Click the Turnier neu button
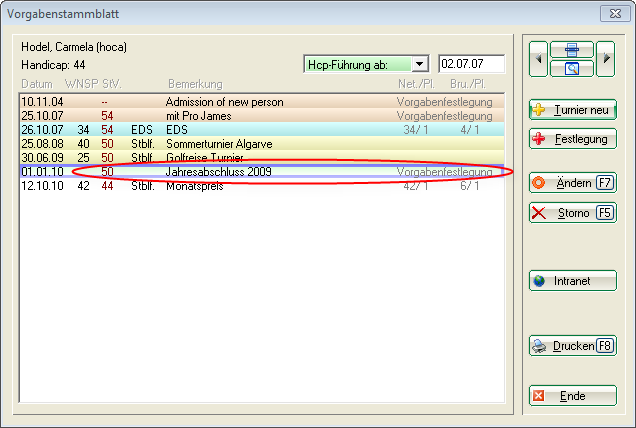Viewport: 636px width, 428px height. tap(573, 110)
